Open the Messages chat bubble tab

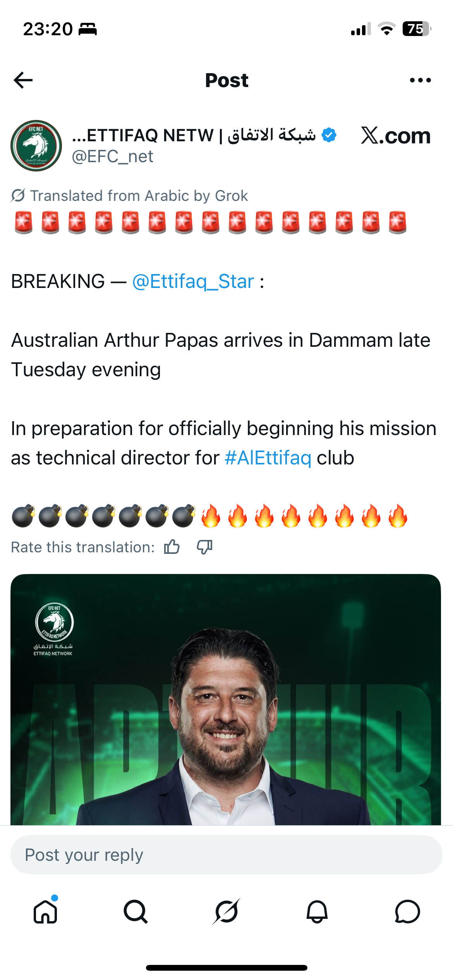(x=407, y=911)
